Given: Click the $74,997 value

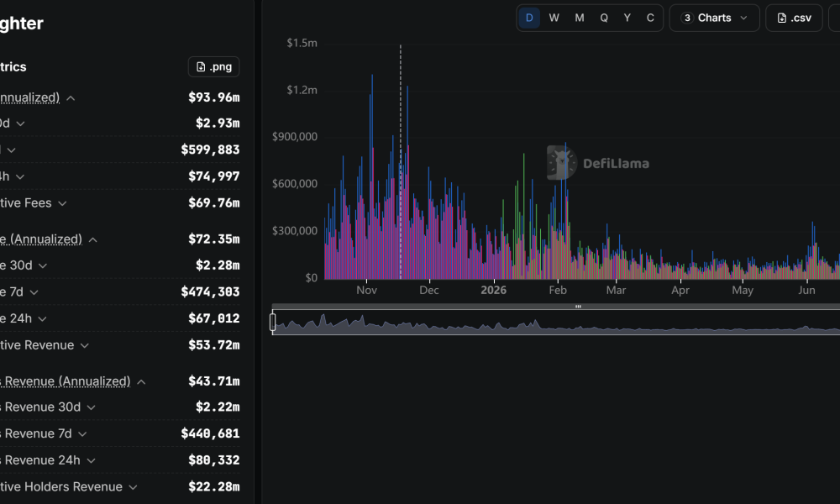Looking at the screenshot, I should pos(213,176).
